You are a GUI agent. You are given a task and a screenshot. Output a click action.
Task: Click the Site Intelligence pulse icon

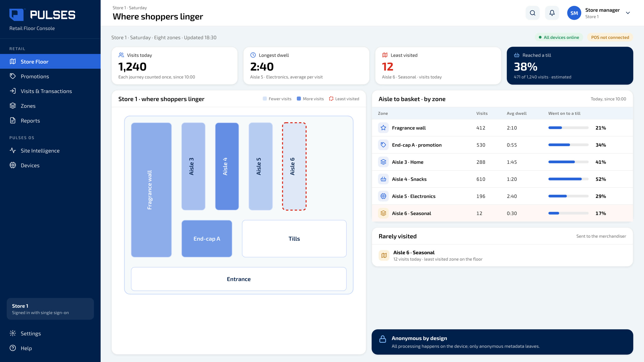click(13, 150)
